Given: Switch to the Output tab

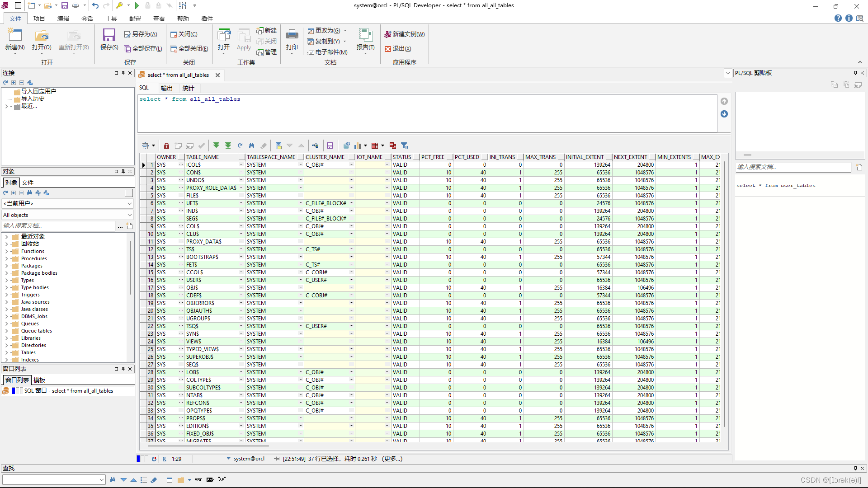Looking at the screenshot, I should [x=166, y=88].
